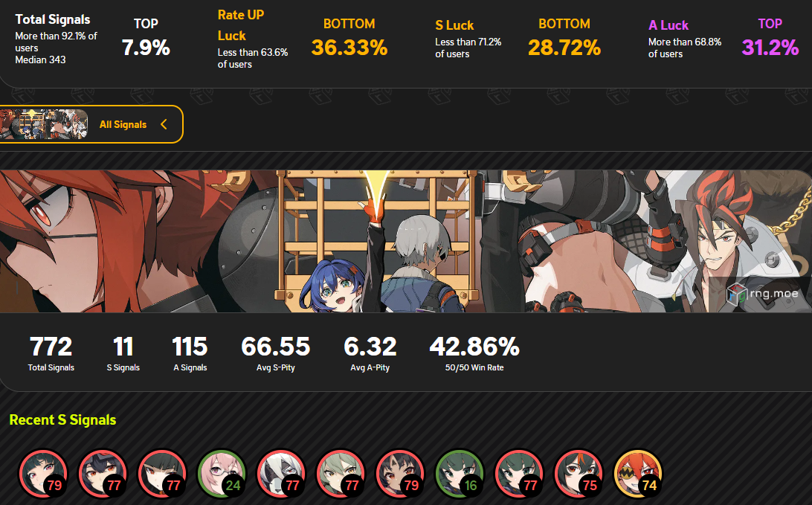Image resolution: width=812 pixels, height=505 pixels.
Task: Click avatar showing pity 75
Action: 579,474
